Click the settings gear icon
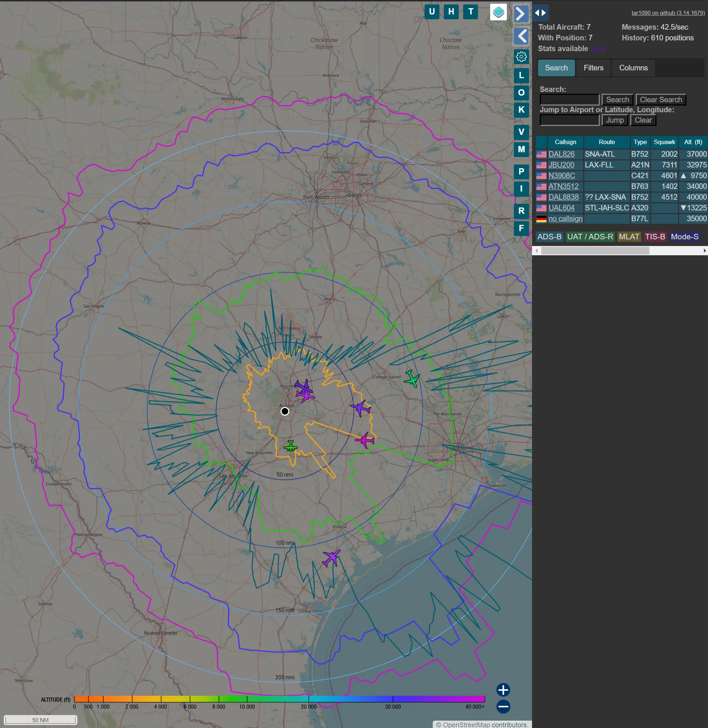The image size is (708, 728). tap(521, 57)
